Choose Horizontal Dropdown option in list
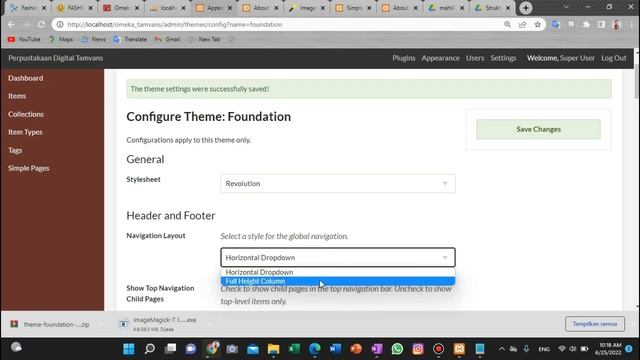This screenshot has width=640, height=360. click(x=338, y=272)
